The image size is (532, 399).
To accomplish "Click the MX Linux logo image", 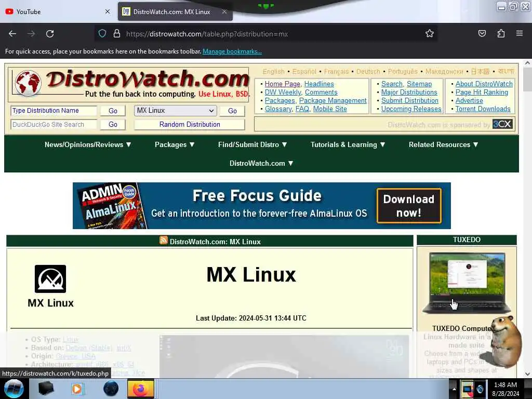I will point(50,279).
